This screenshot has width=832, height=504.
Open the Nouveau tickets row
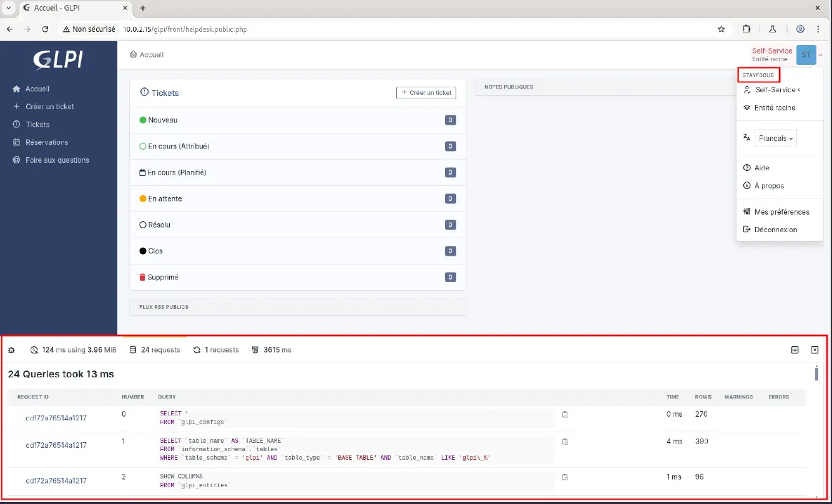click(298, 120)
